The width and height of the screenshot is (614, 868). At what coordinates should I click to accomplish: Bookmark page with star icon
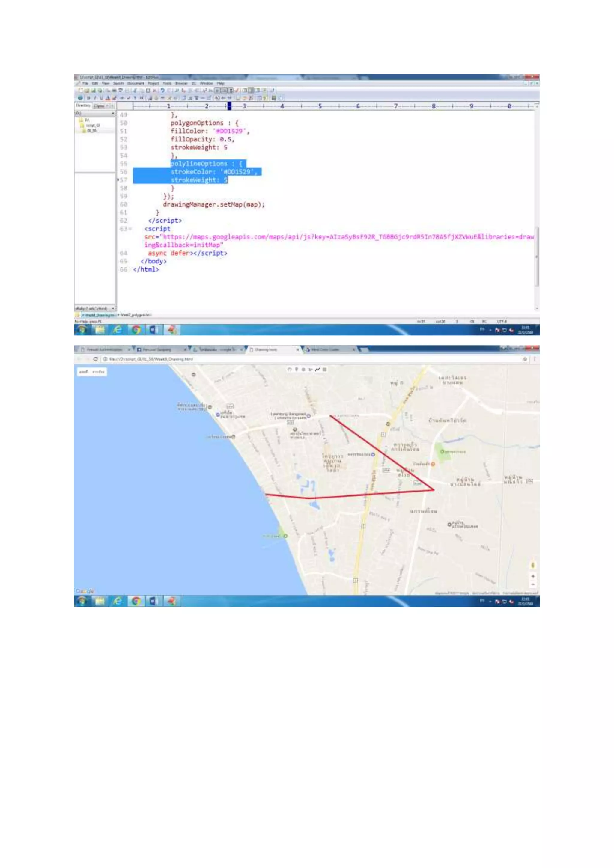pyautogui.click(x=525, y=359)
